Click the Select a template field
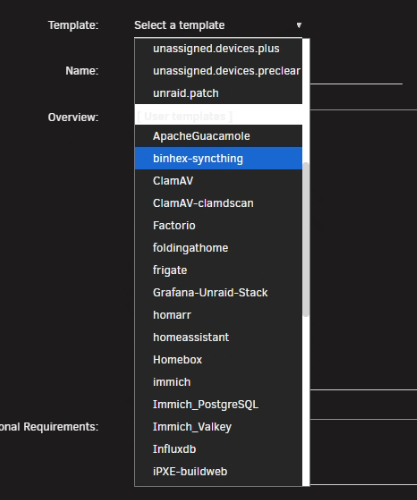 (x=218, y=25)
